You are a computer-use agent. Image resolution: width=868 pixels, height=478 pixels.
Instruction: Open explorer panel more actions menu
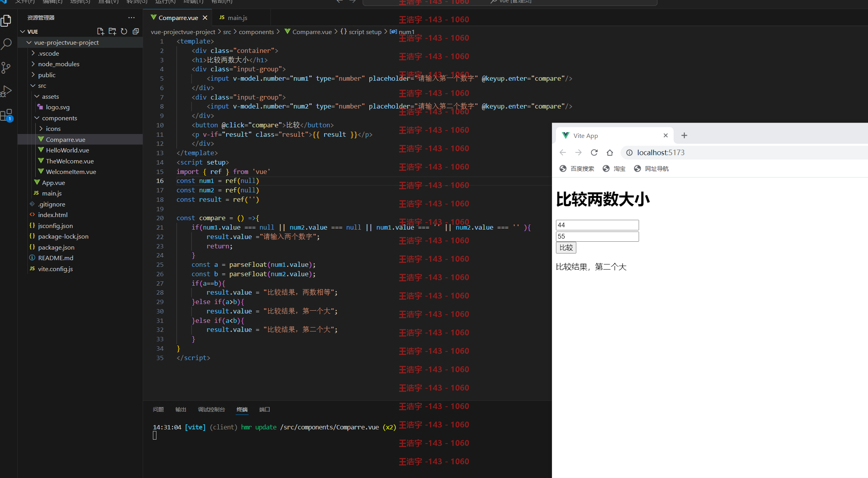[x=131, y=18]
